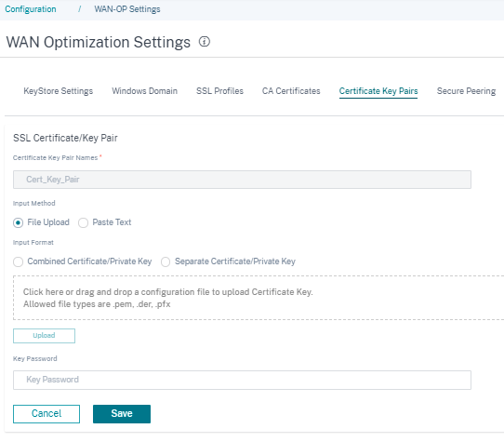The image size is (504, 442).
Task: Click the Input Method label
Action: click(34, 203)
